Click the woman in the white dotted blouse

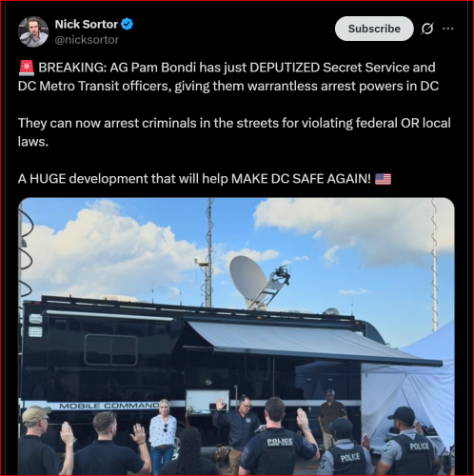click(x=163, y=435)
